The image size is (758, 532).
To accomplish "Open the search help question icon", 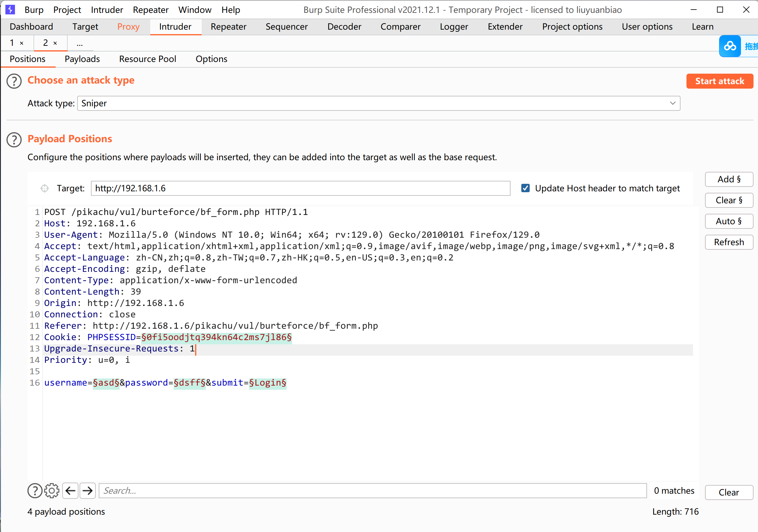I will [x=35, y=491].
